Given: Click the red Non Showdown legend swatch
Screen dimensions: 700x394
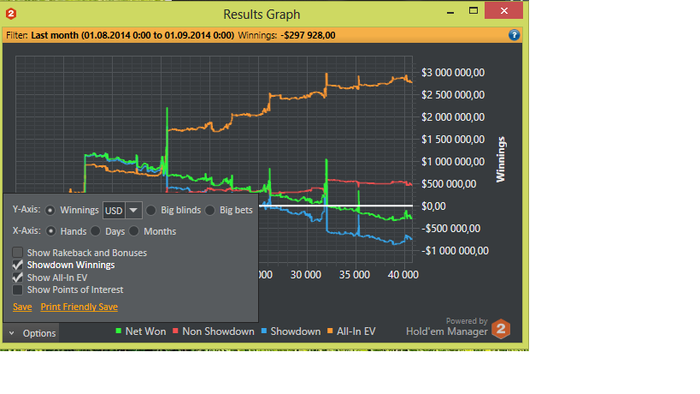Looking at the screenshot, I should [175, 331].
